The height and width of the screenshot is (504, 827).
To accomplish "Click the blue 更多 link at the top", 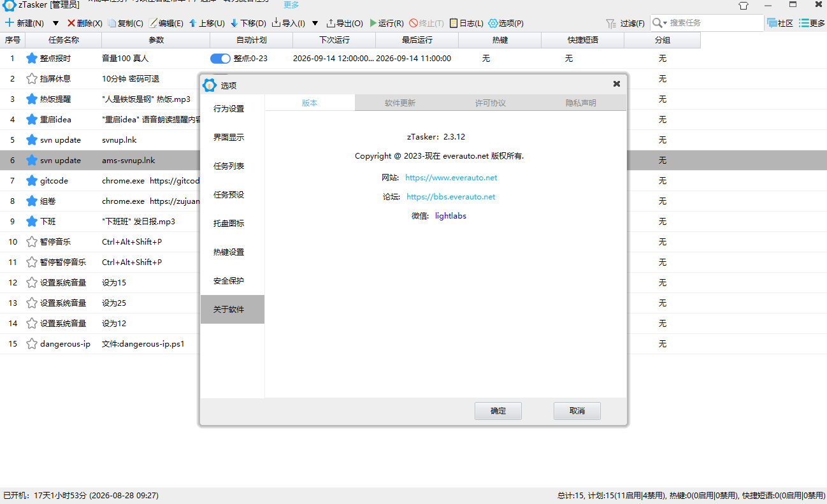I will 291,4.
